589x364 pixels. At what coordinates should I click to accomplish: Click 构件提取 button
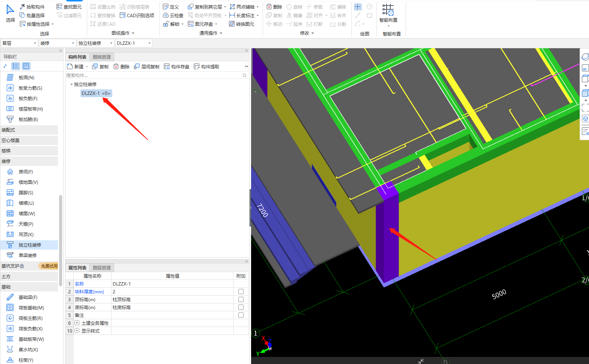pos(207,67)
